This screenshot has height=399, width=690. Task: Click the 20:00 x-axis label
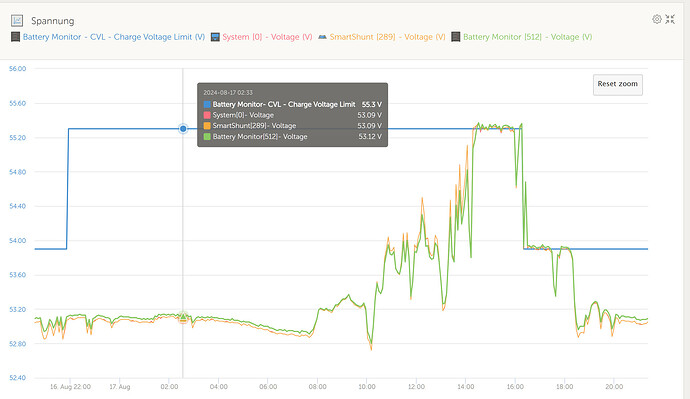pyautogui.click(x=614, y=387)
